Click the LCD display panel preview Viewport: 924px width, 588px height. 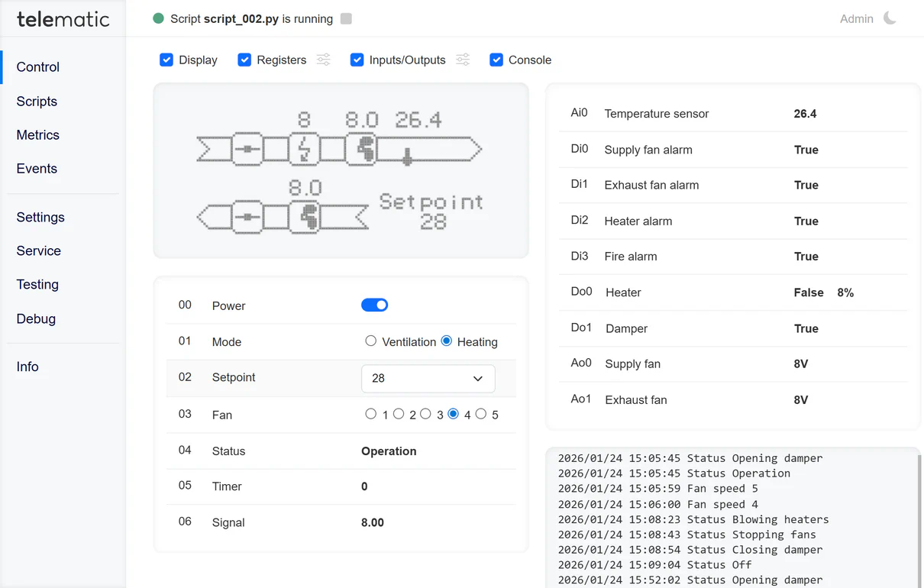click(341, 170)
